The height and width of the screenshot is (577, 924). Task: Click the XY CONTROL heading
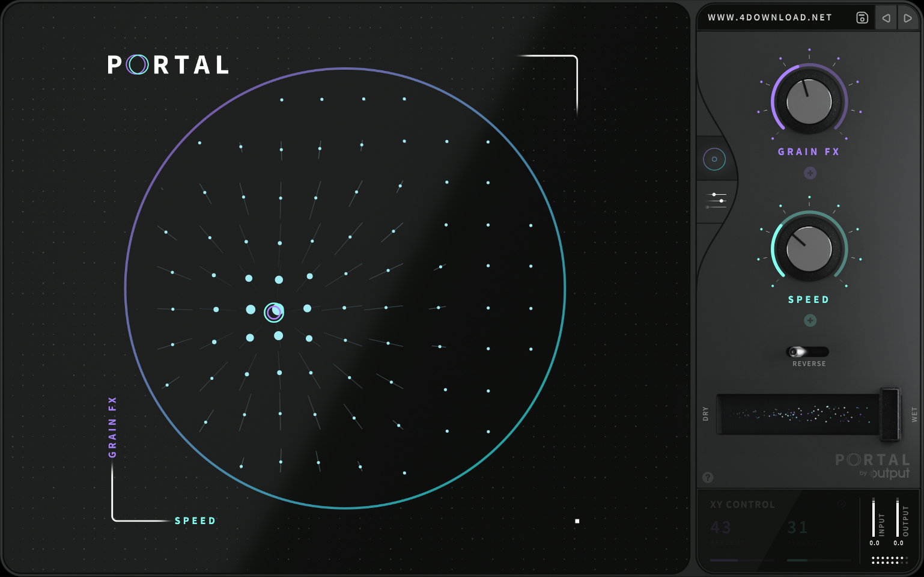[743, 504]
